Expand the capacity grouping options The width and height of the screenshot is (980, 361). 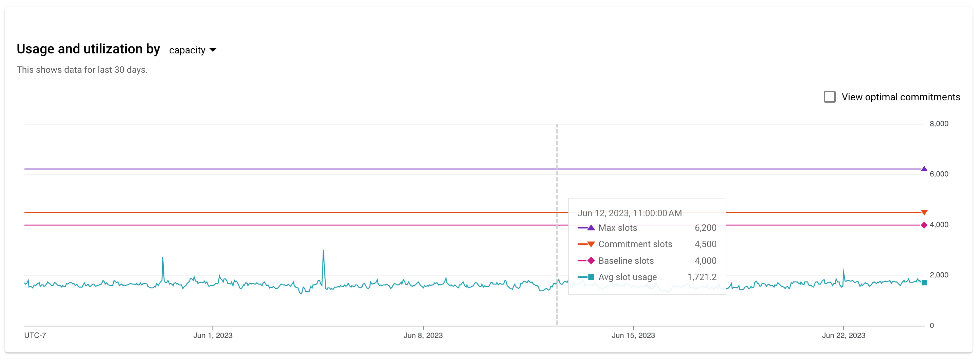[192, 50]
